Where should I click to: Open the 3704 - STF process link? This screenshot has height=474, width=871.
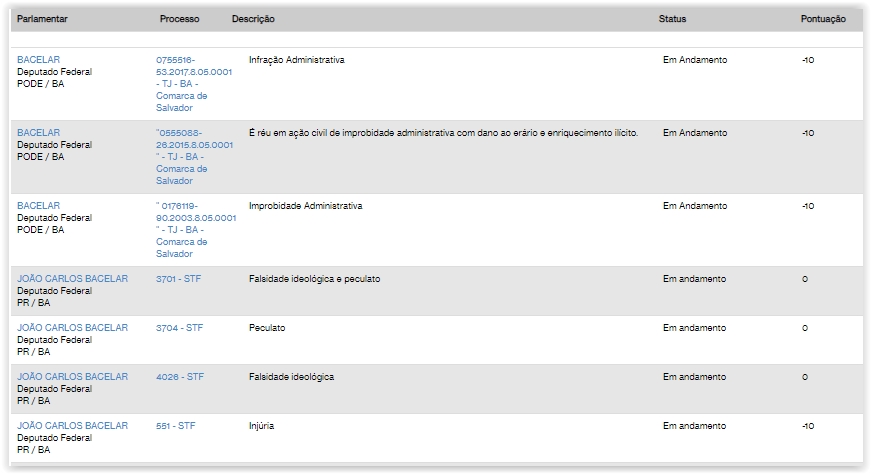[x=179, y=328]
